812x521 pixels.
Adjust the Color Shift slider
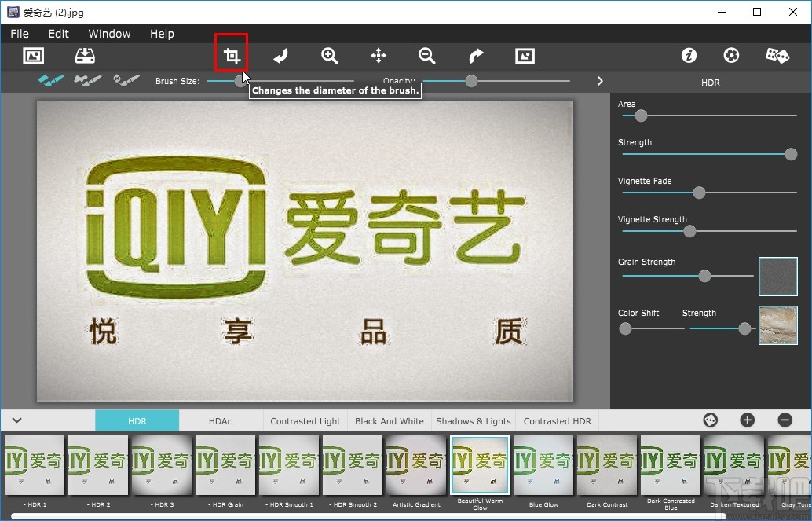(652, 328)
